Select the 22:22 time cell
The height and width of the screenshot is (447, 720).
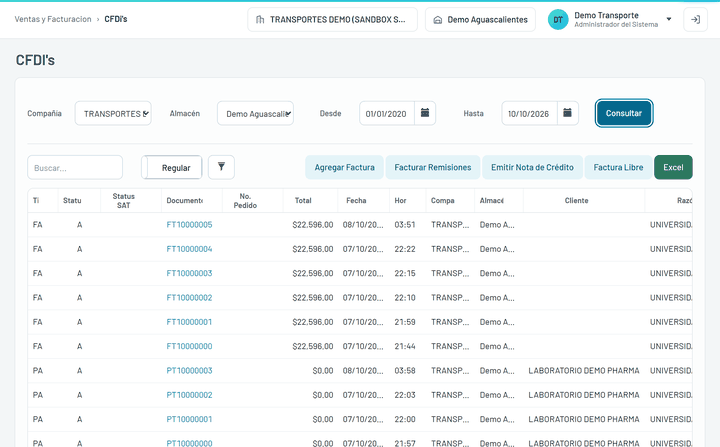(405, 249)
